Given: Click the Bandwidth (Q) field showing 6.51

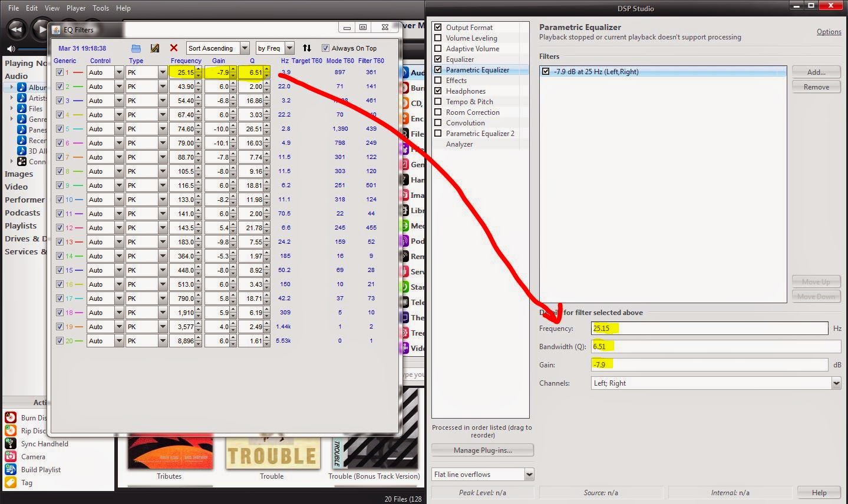Looking at the screenshot, I should [x=716, y=346].
